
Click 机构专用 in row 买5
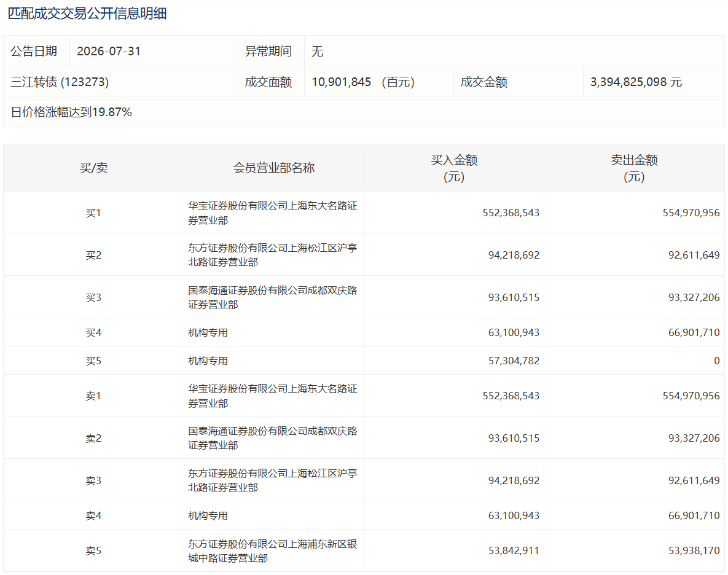point(208,361)
